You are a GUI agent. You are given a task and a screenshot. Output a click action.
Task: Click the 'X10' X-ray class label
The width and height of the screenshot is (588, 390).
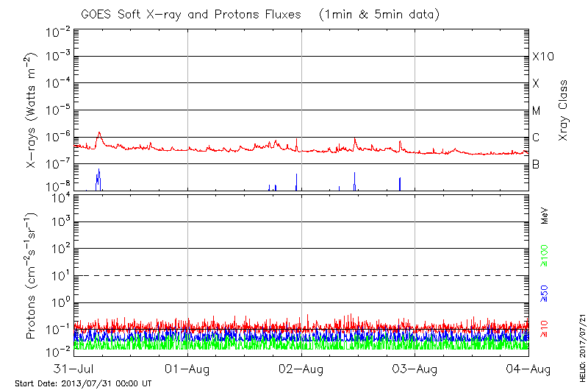(x=542, y=57)
